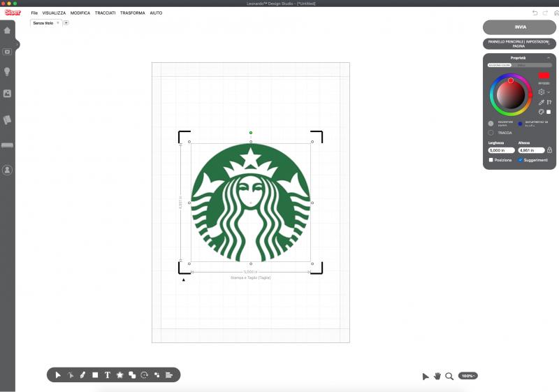The width and height of the screenshot is (559, 392).
Task: Open the Home icon in left sidebar
Action: click(8, 31)
